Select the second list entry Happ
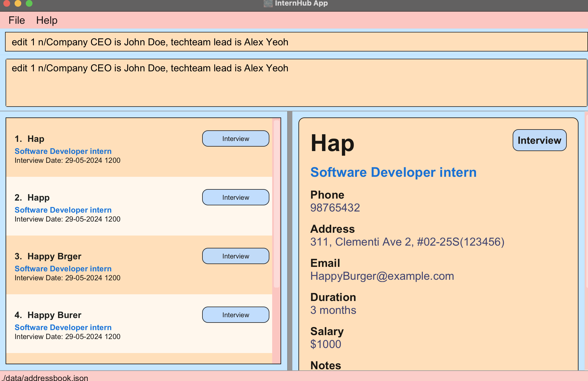588x381 pixels. pos(38,198)
